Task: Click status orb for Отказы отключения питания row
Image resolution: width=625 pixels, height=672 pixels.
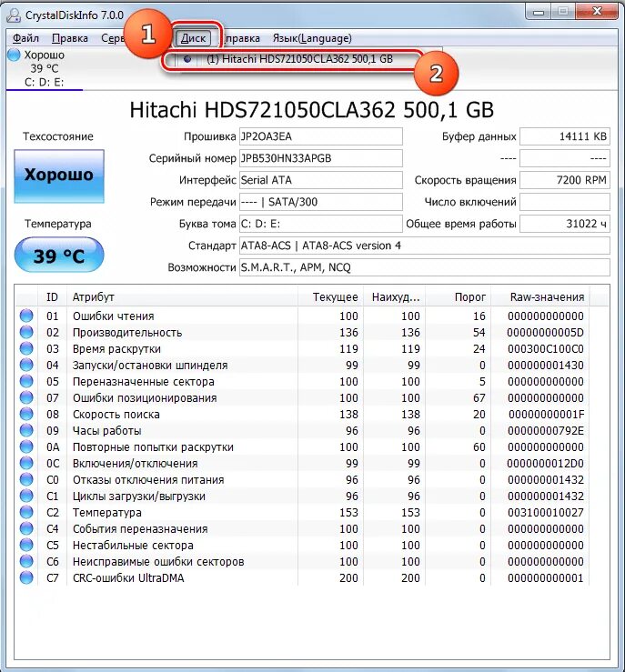Action: (26, 479)
